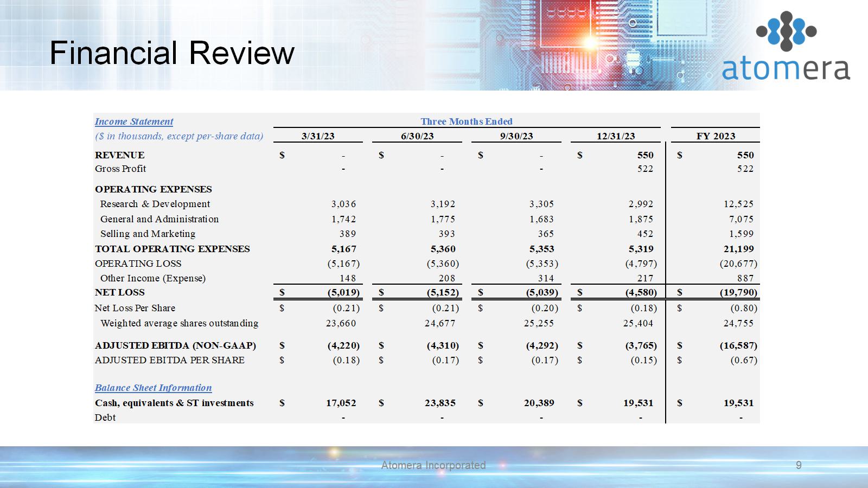The width and height of the screenshot is (868, 488).
Task: Open the Balance Sheet Information link
Action: click(x=153, y=388)
